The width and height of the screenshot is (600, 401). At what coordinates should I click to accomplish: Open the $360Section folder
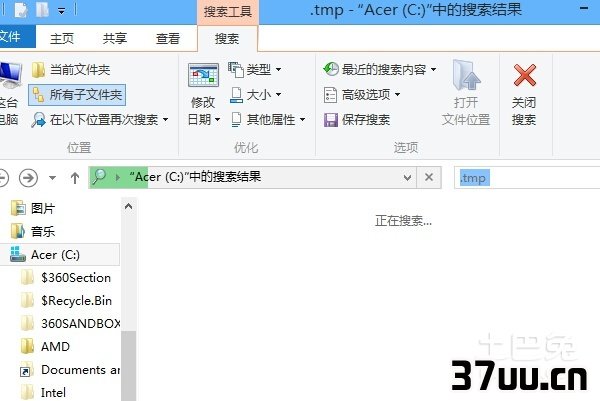point(76,277)
